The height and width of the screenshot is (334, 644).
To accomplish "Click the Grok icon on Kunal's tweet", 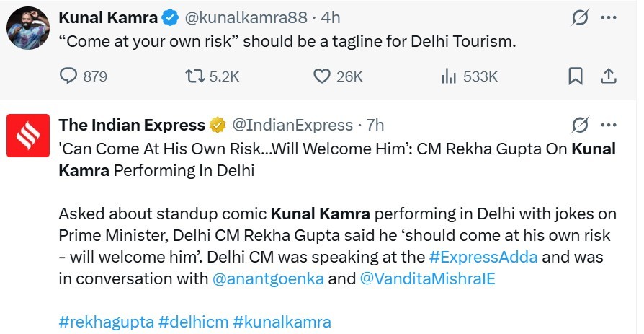I will point(579,17).
